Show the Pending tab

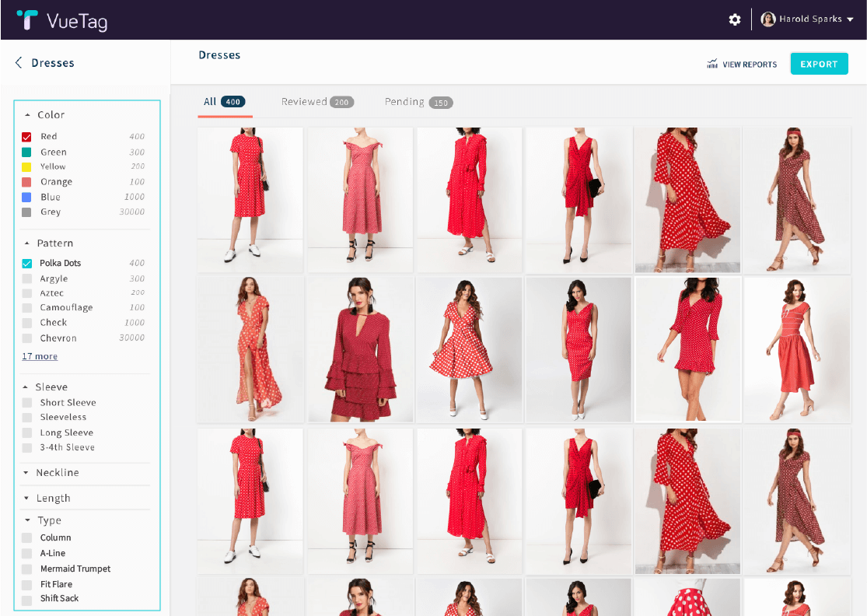pyautogui.click(x=418, y=103)
